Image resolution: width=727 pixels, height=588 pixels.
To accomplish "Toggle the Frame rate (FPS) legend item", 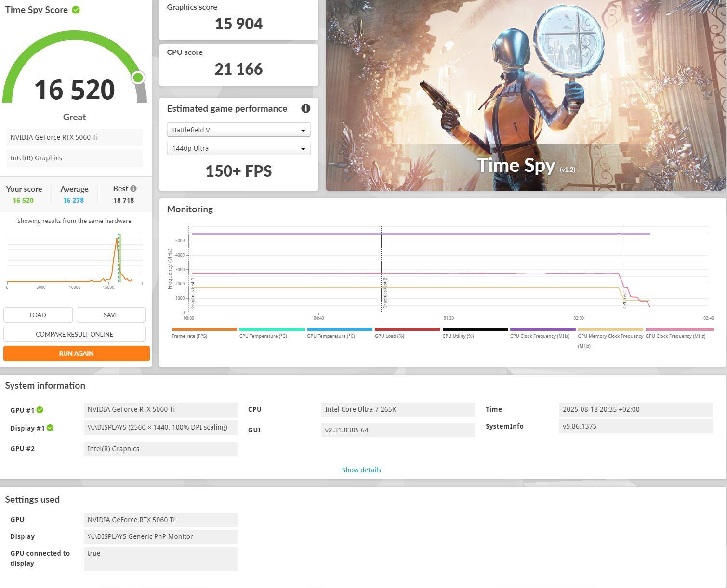I will click(189, 336).
